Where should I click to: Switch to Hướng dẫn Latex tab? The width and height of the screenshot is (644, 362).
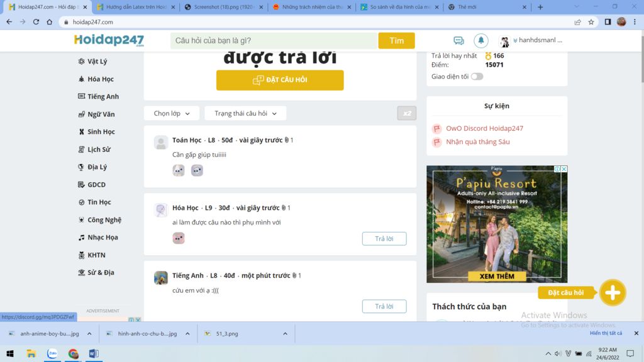[136, 7]
